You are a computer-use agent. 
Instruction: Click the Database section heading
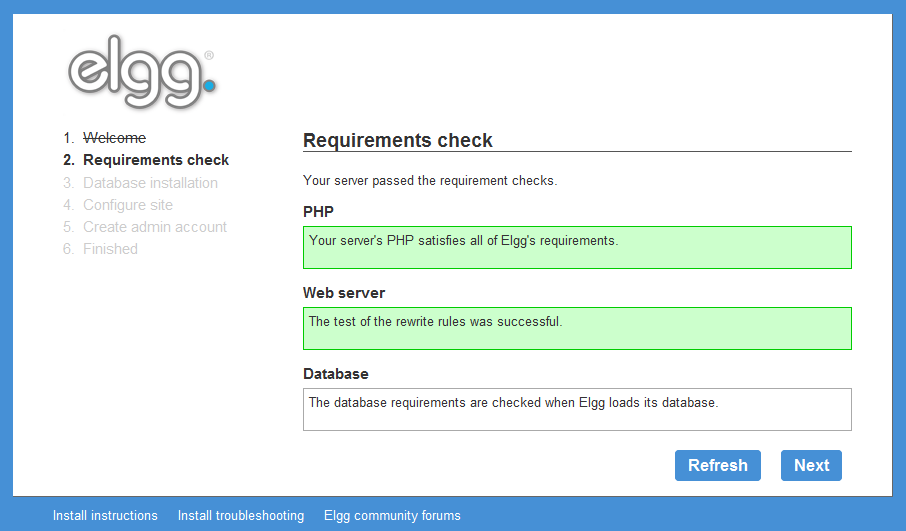336,374
